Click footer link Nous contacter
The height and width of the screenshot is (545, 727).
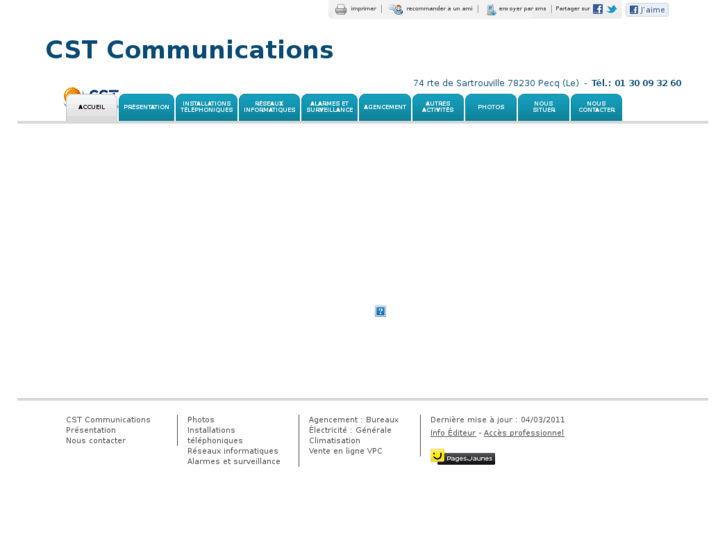[96, 441]
